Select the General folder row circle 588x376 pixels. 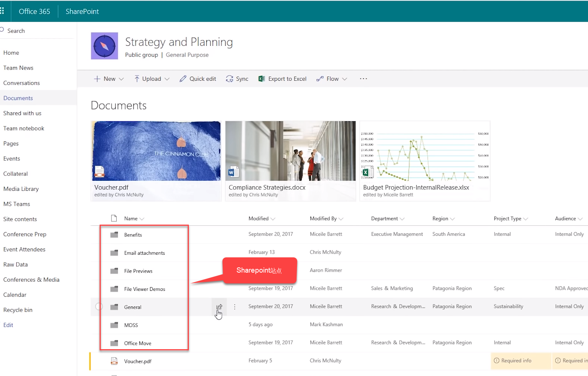click(99, 307)
